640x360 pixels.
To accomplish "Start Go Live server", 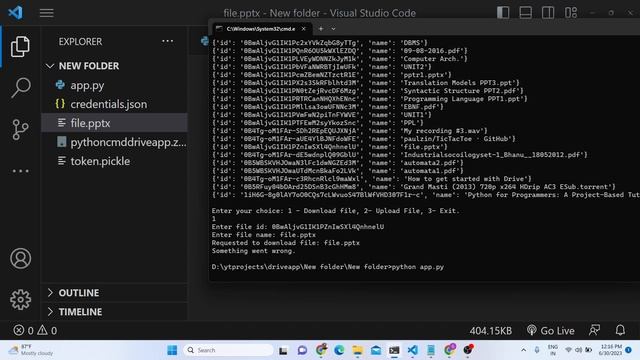I will 550,331.
